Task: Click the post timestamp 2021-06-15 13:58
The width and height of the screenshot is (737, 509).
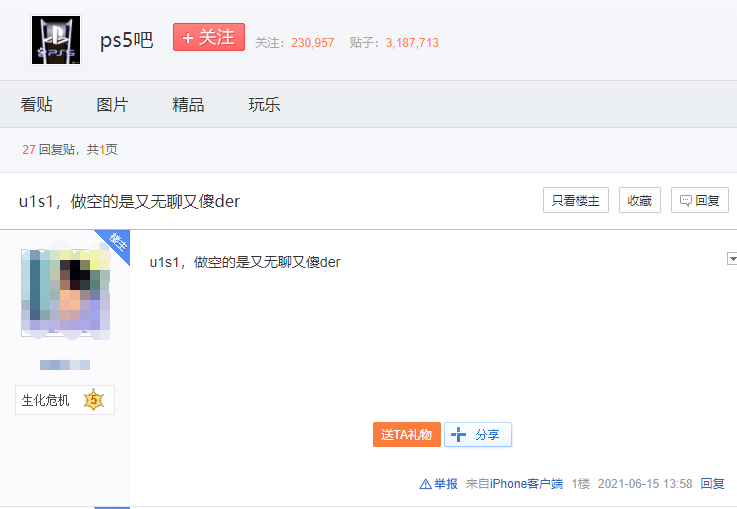Action: pyautogui.click(x=645, y=484)
